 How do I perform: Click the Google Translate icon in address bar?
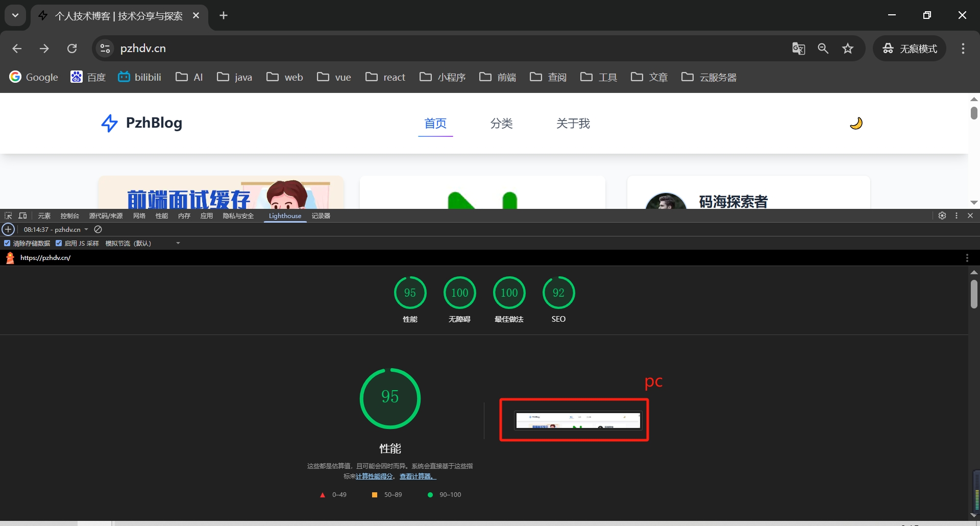(798, 49)
